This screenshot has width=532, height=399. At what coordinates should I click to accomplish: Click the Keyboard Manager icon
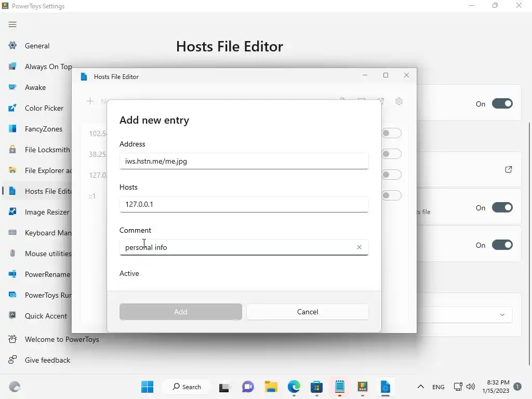[x=12, y=233]
